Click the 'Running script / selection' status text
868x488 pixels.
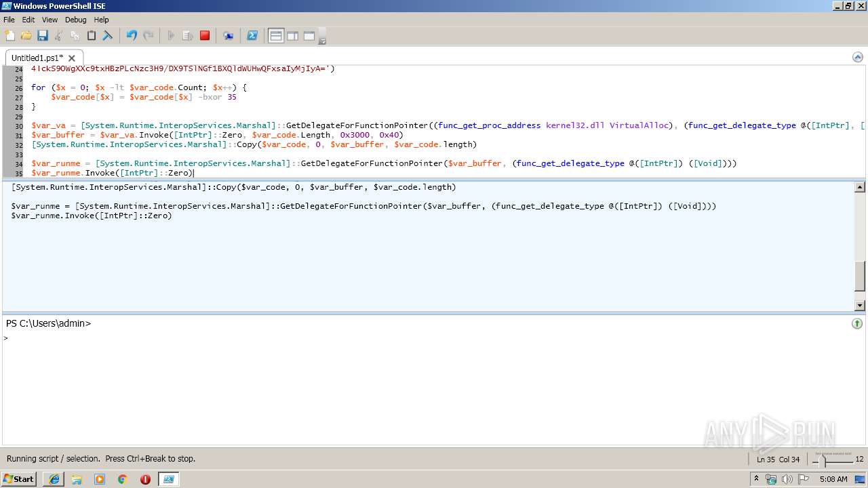click(101, 459)
